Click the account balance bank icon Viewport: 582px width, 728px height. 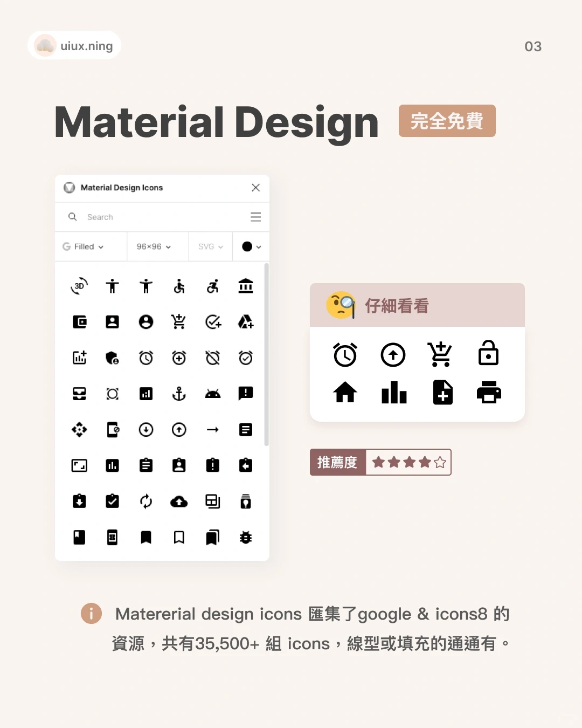click(246, 286)
